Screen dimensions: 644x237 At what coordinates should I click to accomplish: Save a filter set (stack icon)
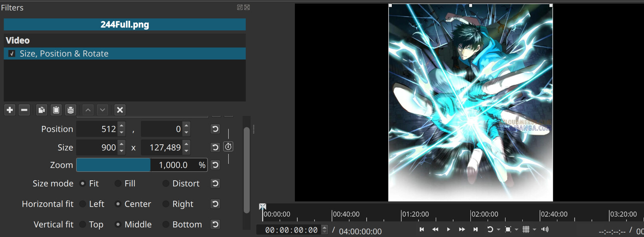(71, 110)
